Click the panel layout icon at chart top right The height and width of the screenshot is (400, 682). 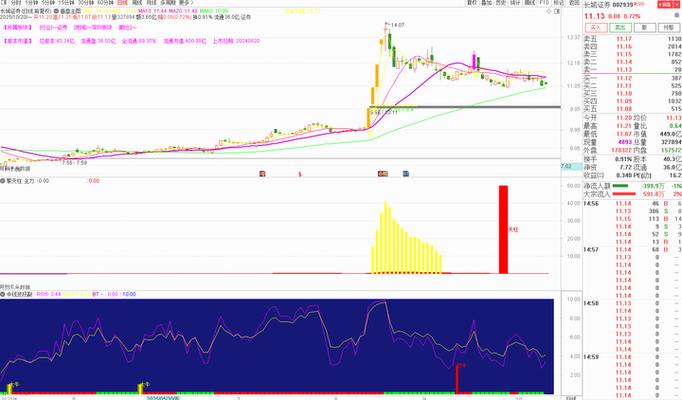click(x=557, y=11)
